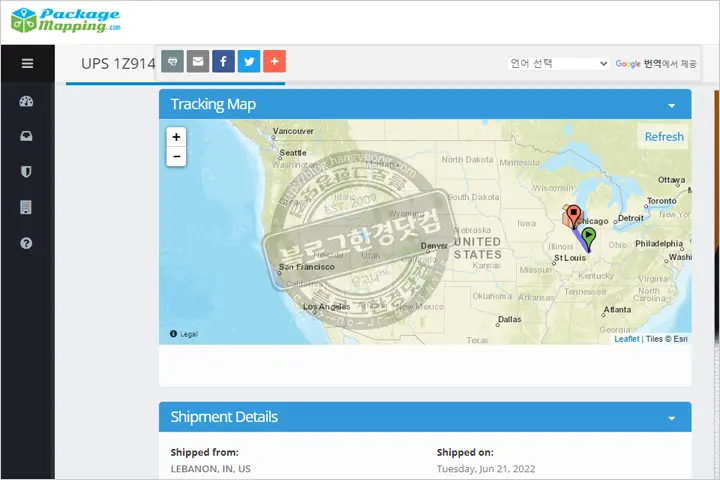Click the red destination map marker
Image resolution: width=720 pixels, height=480 pixels.
point(573,216)
